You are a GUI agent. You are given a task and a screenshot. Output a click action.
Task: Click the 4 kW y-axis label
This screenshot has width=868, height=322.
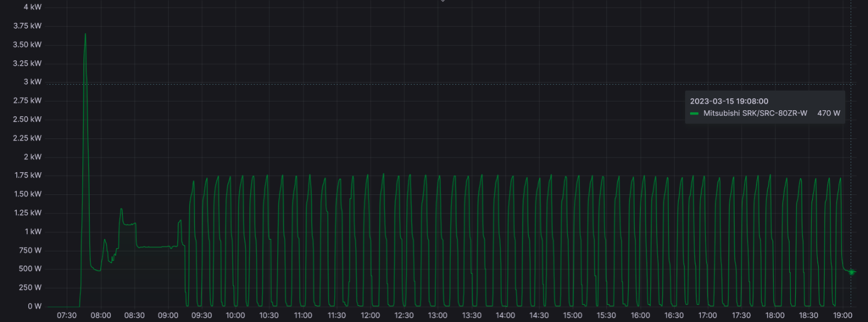coord(33,7)
